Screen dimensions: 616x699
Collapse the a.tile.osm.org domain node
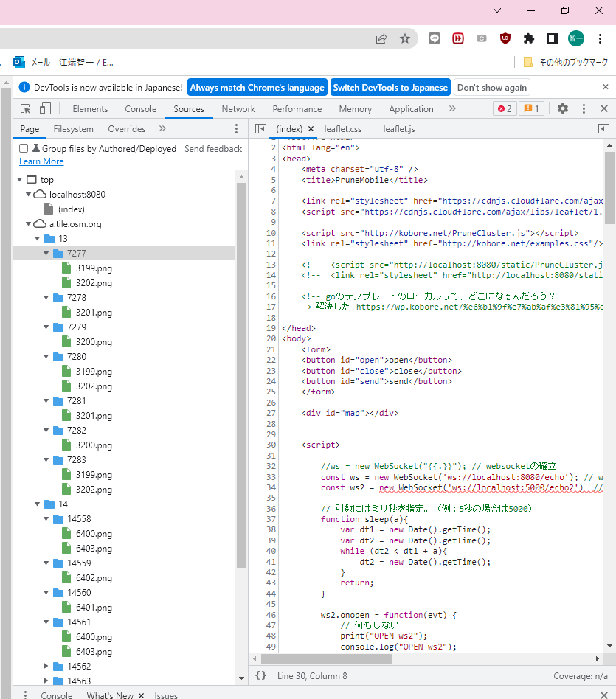(x=29, y=223)
